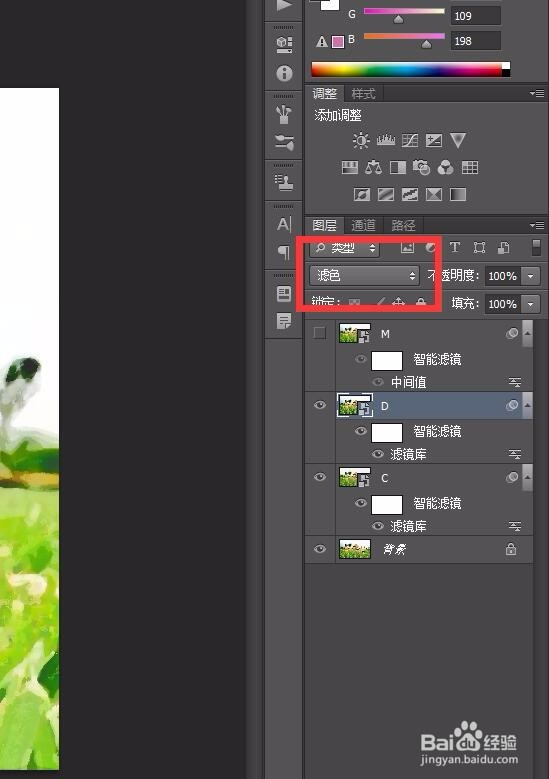
Task: Add a Black & White adjustment layer
Action: point(398,167)
